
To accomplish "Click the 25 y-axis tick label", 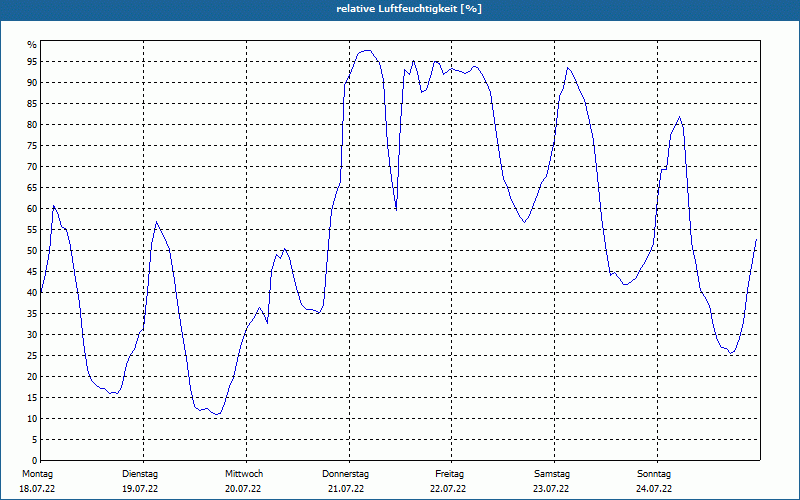I will point(32,356).
